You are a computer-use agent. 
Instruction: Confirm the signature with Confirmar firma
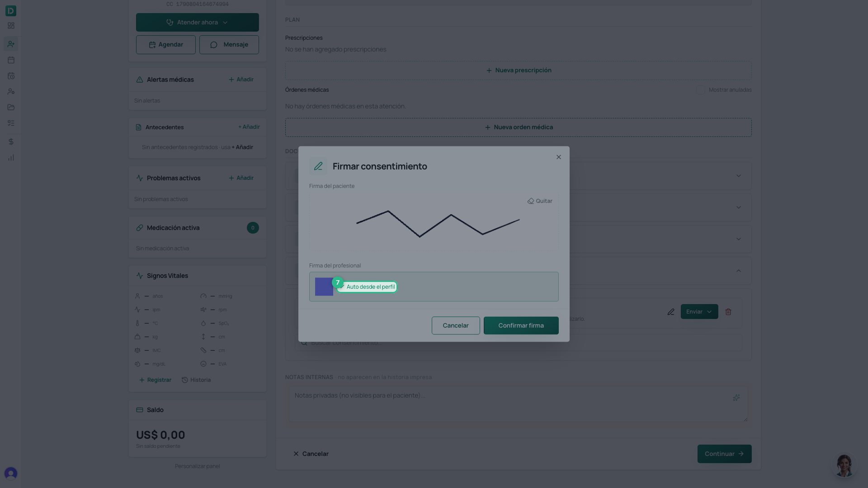point(521,325)
